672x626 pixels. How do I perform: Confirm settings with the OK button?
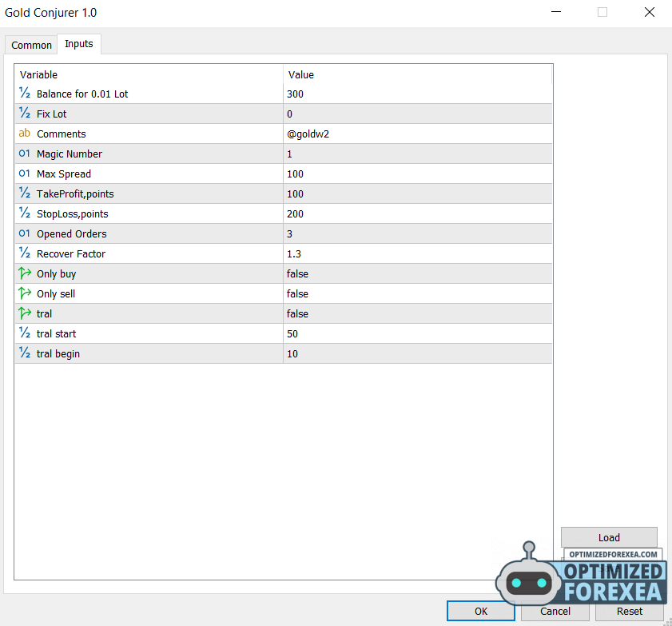(481, 611)
